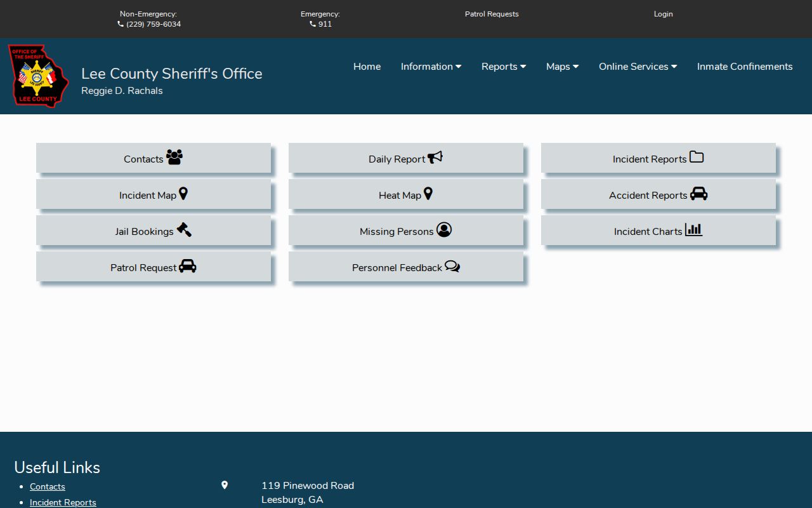Screen dimensions: 812x508
Task: Click the name Reggie D. Rachals
Action: [122, 91]
